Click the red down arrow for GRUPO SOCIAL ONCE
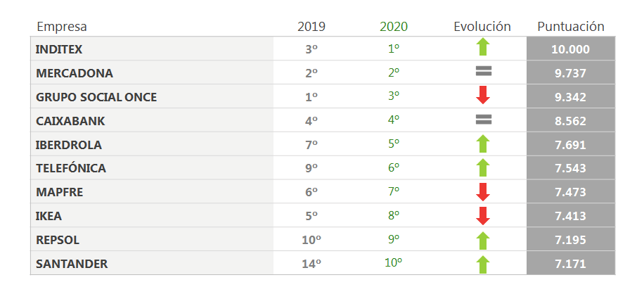This screenshot has height=287, width=644. click(x=482, y=96)
